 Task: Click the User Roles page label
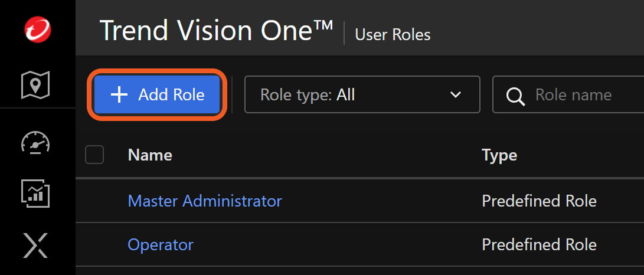(x=393, y=35)
